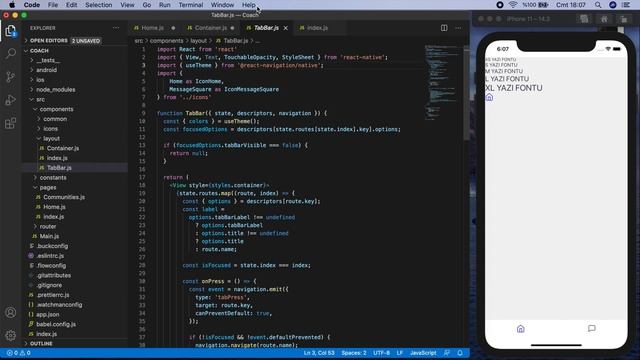The height and width of the screenshot is (360, 640).
Task: Open Wi-Fi status menu
Action: [513, 5]
